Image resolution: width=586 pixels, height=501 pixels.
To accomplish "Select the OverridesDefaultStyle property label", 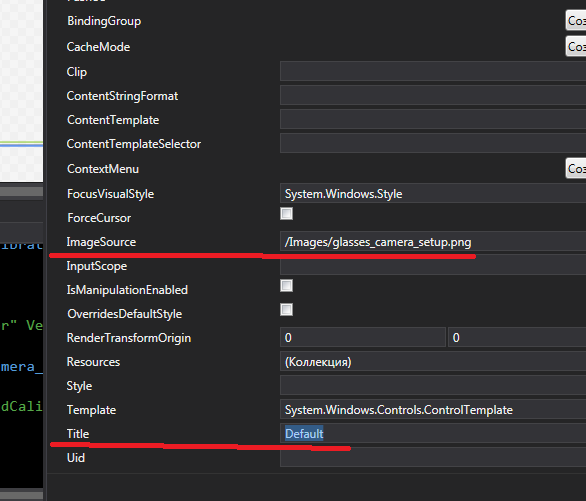I will (124, 314).
